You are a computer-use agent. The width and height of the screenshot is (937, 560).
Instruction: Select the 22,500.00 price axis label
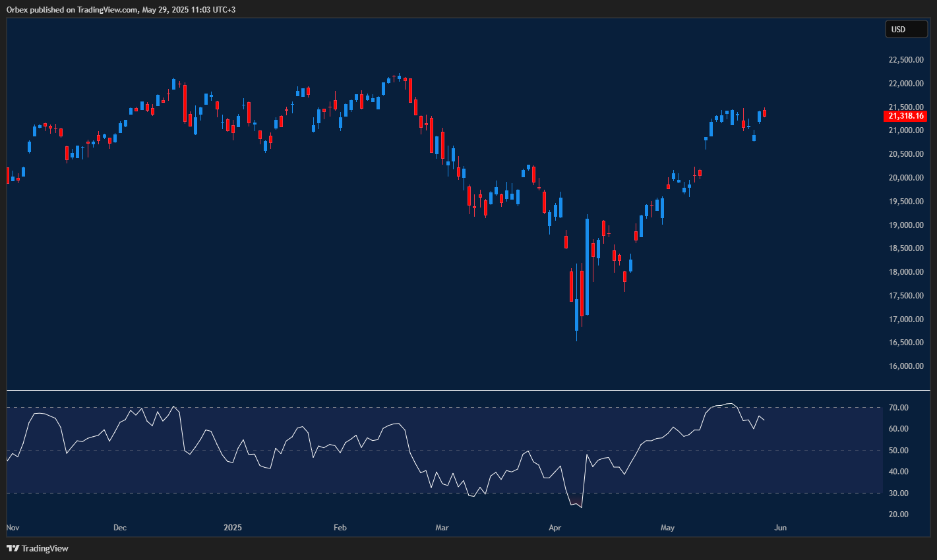point(905,60)
